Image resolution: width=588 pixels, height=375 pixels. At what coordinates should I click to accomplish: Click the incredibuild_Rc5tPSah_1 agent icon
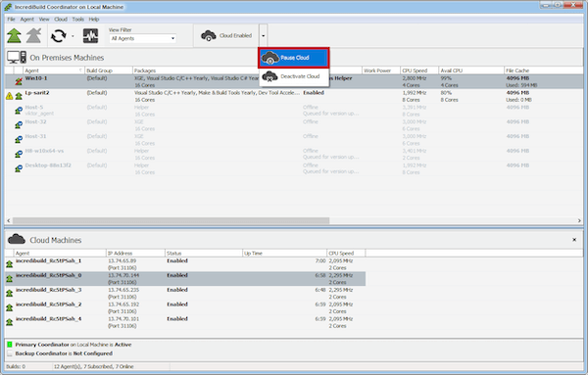[x=10, y=264]
